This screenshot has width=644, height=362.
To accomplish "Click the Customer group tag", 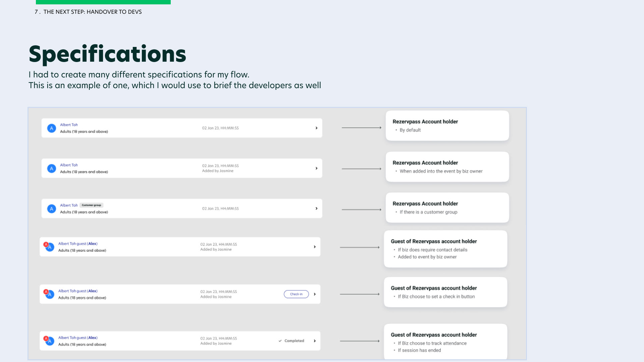I will (x=92, y=205).
